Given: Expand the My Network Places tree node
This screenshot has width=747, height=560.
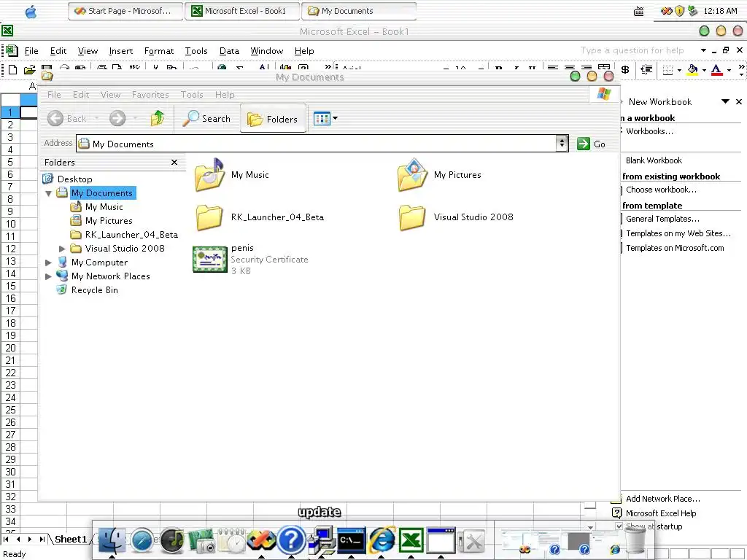Looking at the screenshot, I should point(48,276).
